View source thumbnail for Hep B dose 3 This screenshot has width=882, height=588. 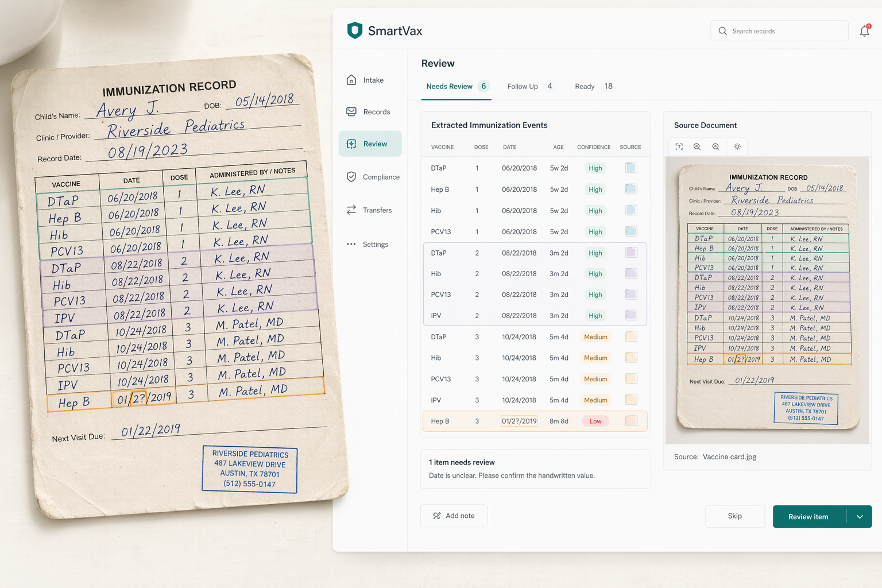pyautogui.click(x=630, y=421)
